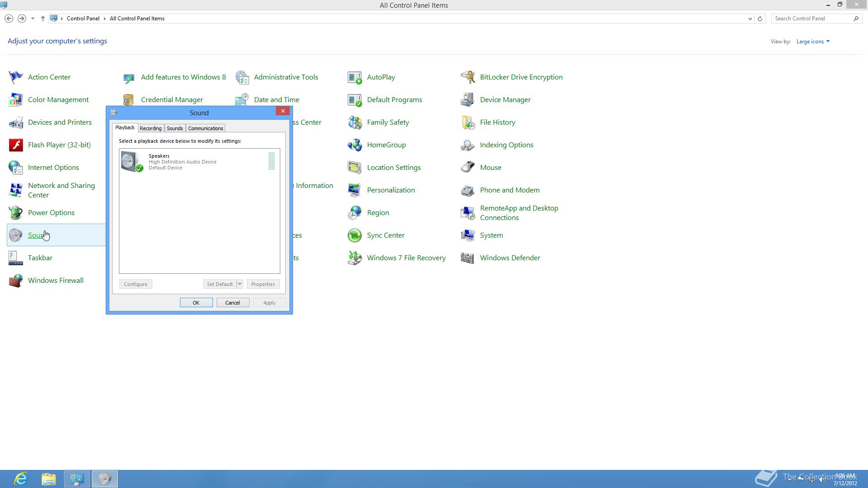Open RemoteApp and Desktop Connections link
868x488 pixels.
tap(519, 213)
